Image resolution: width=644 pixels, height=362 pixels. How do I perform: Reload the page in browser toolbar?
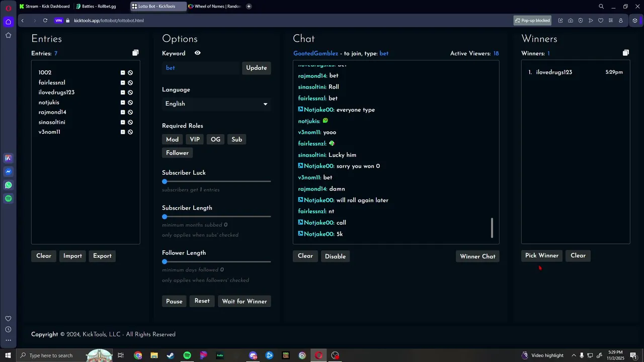tap(45, 21)
